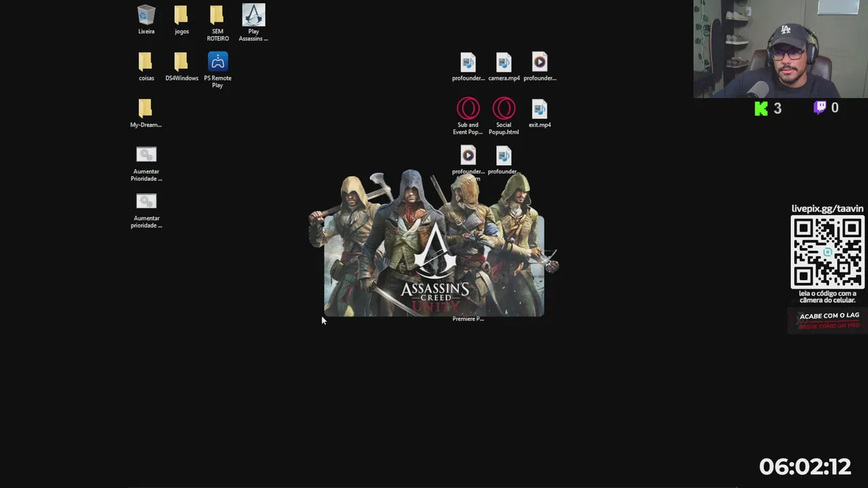Image resolution: width=868 pixels, height=488 pixels.
Task: Select the jogos folder
Action: pos(181,19)
